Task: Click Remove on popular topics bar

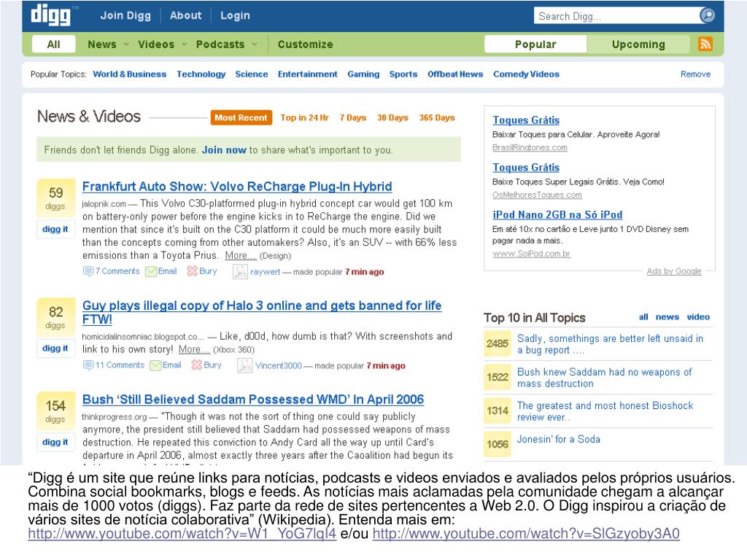Action: [695, 74]
